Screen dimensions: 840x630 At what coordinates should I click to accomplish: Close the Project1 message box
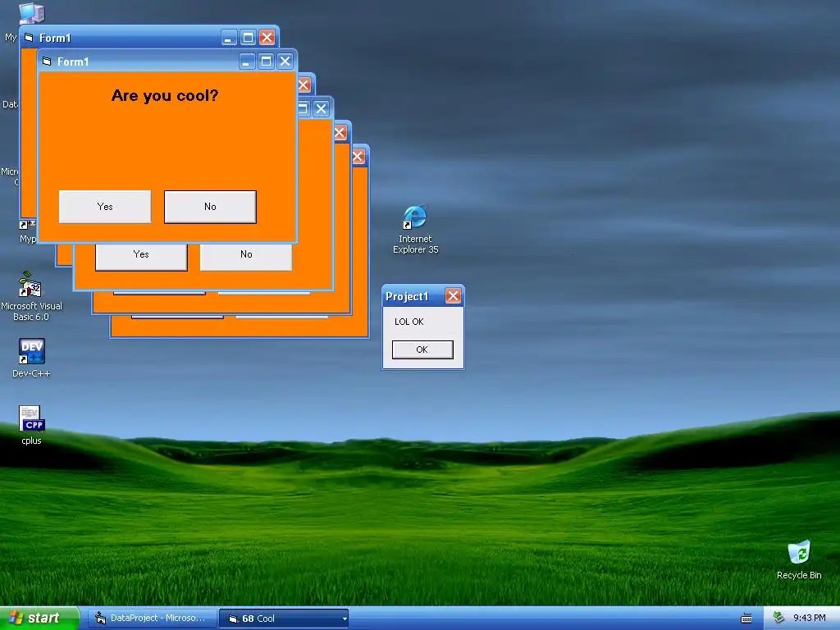coord(453,295)
